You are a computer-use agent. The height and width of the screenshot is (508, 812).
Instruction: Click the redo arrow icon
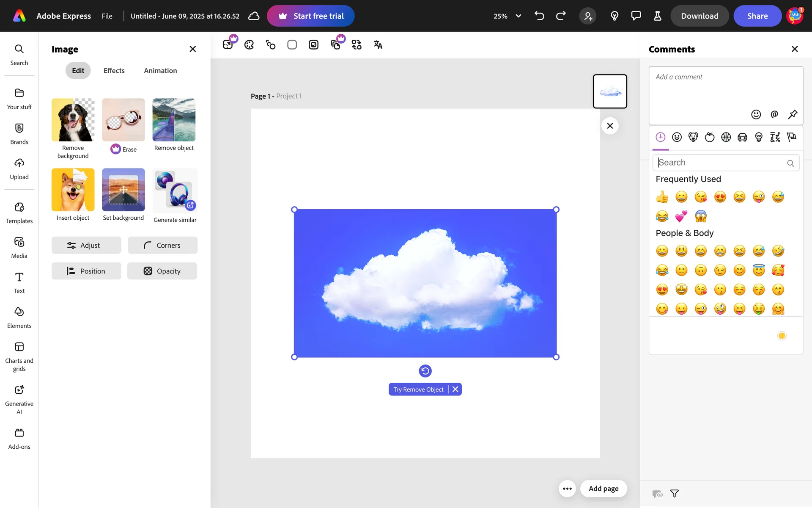point(561,16)
